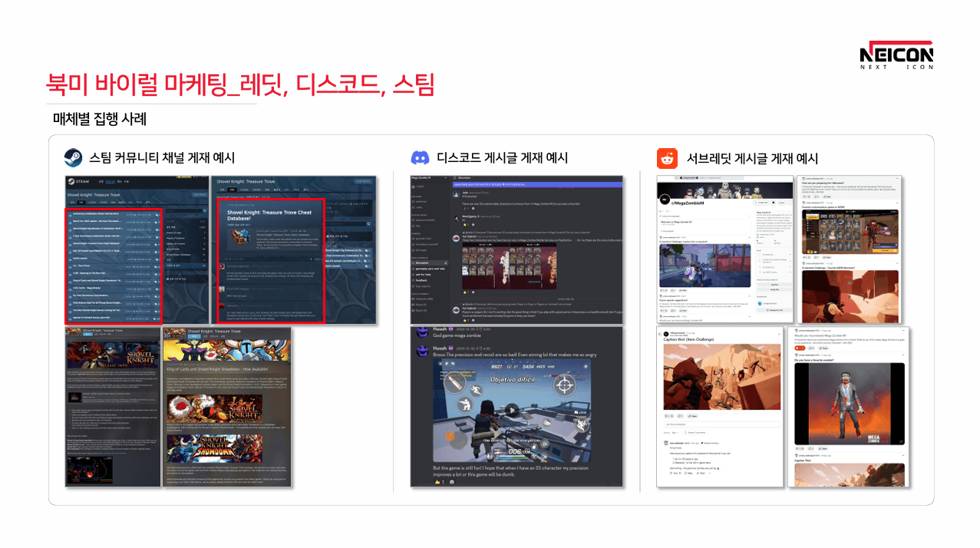The image size is (980, 548).
Task: Click Share under the 'Caption this!' post
Action: pos(692,416)
